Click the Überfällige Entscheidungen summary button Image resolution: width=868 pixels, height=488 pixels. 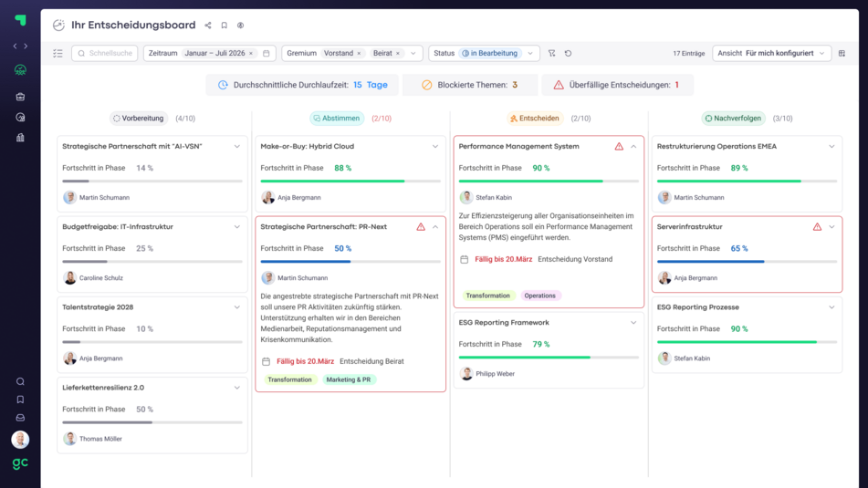[616, 85]
